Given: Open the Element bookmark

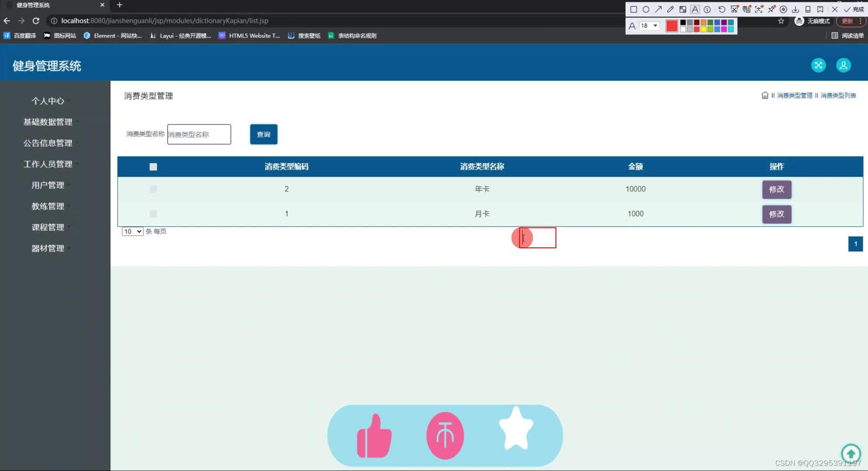Looking at the screenshot, I should tap(113, 36).
